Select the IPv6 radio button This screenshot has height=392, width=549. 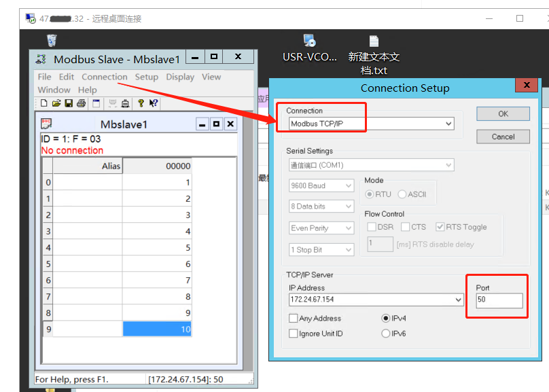point(386,334)
